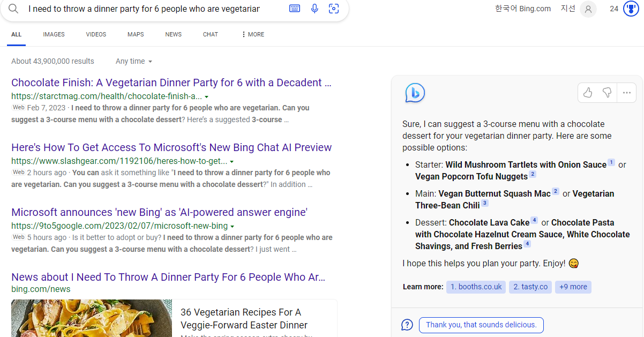
Task: Open citation 2 after Tofu Nuggets
Action: coord(533,175)
